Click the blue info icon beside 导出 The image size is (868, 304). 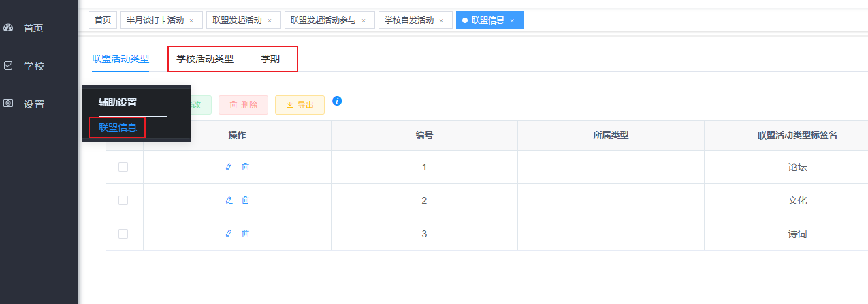coord(337,101)
